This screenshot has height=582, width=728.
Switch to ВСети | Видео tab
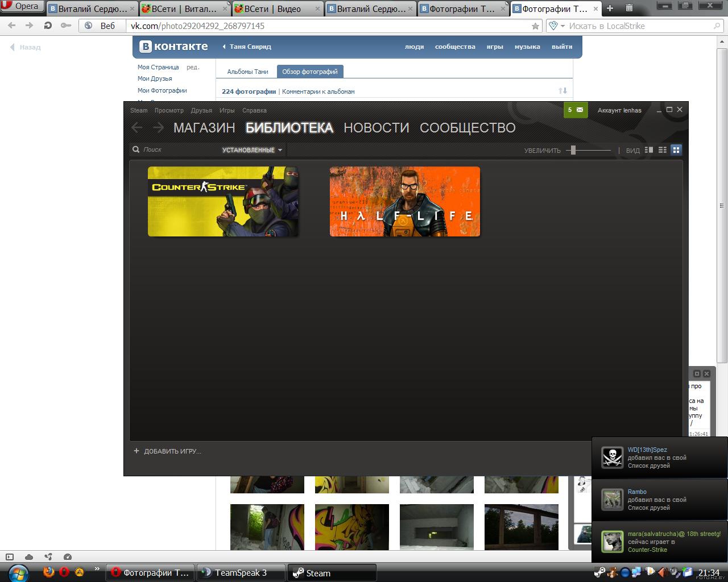(278, 9)
